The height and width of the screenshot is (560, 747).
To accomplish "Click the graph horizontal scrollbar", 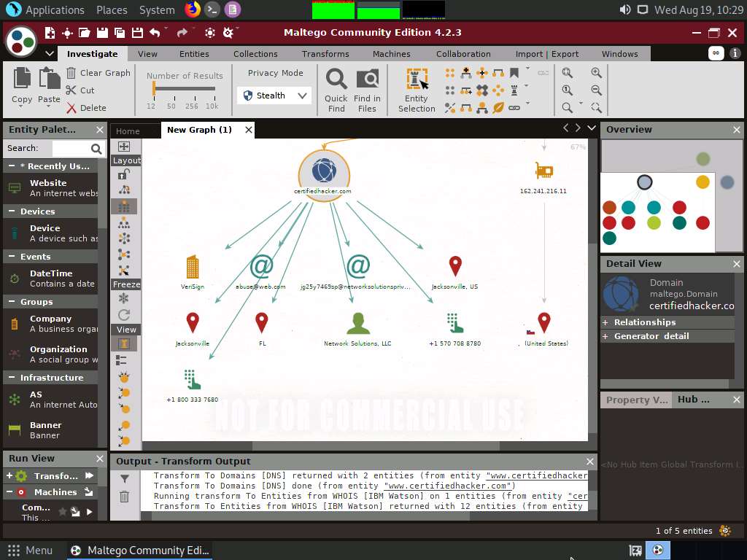I will pyautogui.click(x=376, y=446).
